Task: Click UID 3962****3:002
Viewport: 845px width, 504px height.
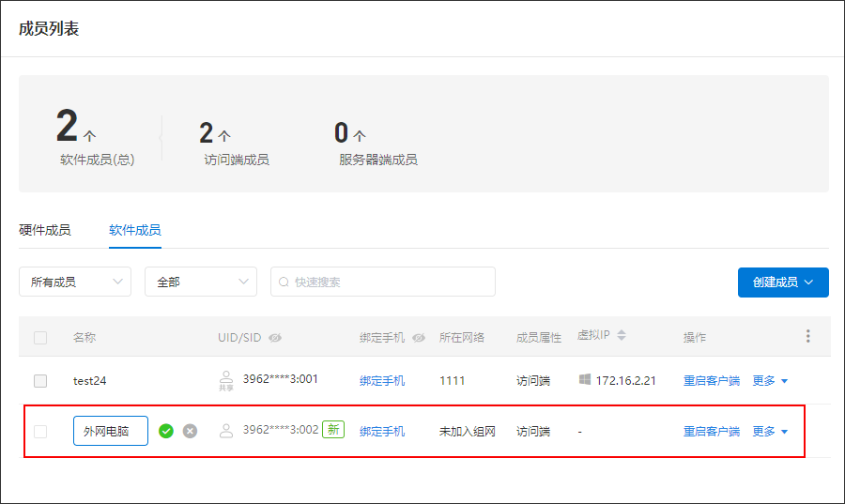Action: 280,429
